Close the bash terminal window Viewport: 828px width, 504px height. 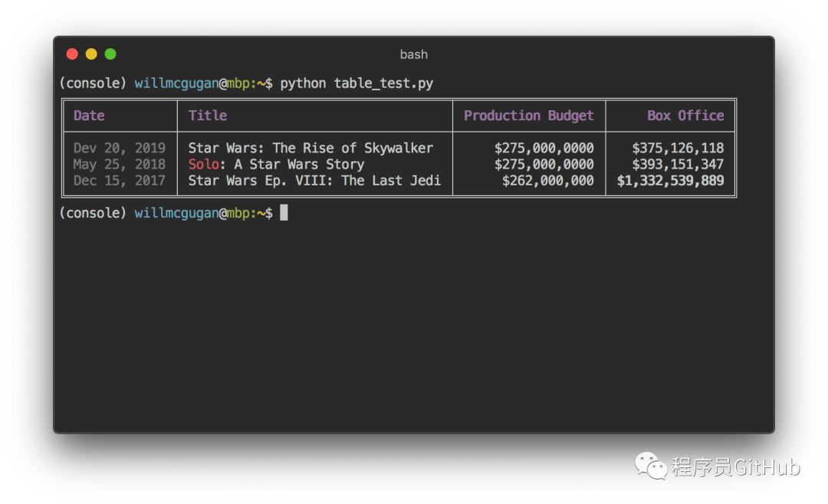72,54
